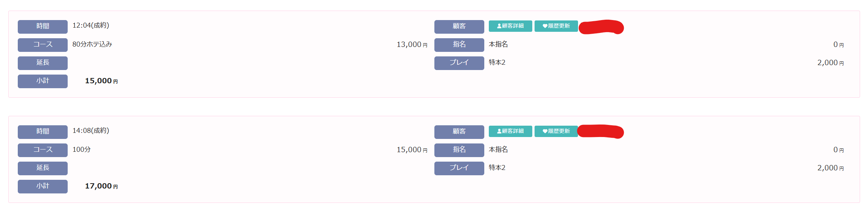Image resolution: width=868 pixels, height=215 pixels.
Task: Click 小計 label showing 17,000円
Action: point(43,186)
